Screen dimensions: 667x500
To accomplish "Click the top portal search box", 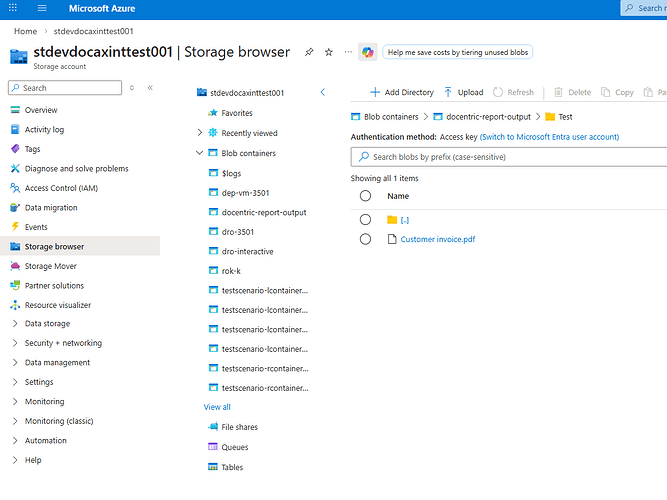I will click(644, 8).
